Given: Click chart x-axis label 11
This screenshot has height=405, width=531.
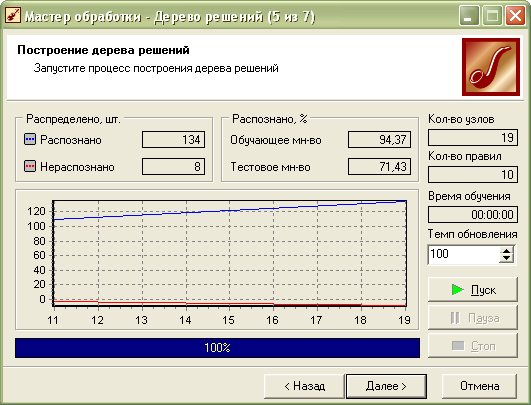Looking at the screenshot, I should pyautogui.click(x=53, y=320).
